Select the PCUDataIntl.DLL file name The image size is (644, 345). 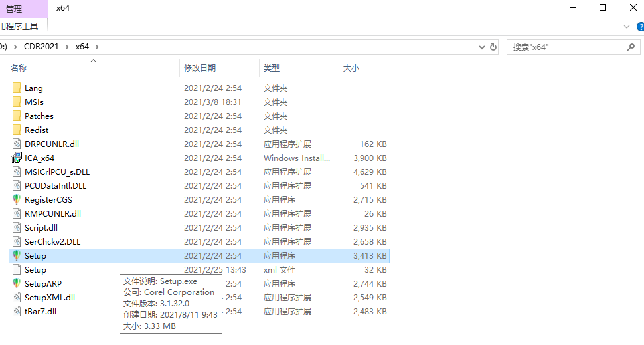(56, 186)
